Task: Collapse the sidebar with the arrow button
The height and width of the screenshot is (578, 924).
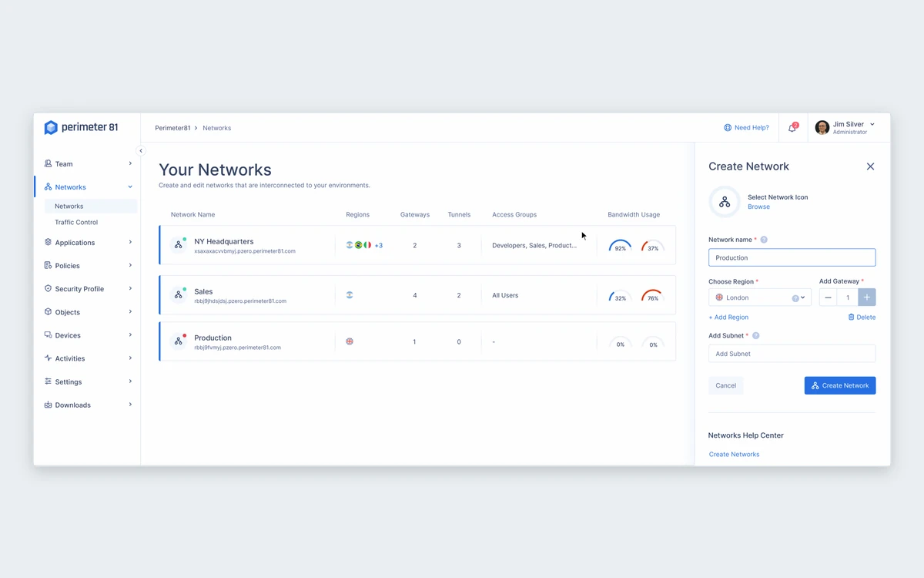Action: (141, 151)
